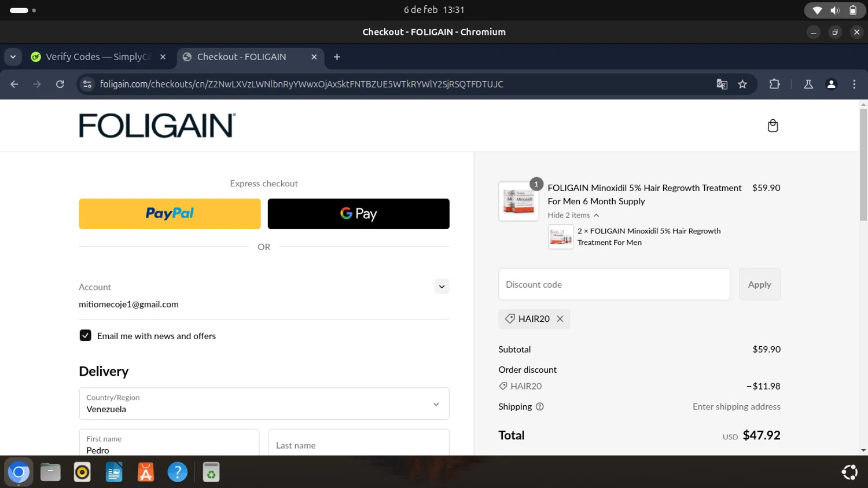This screenshot has width=868, height=488.
Task: Open the browser extensions puzzle icon
Action: point(774,84)
